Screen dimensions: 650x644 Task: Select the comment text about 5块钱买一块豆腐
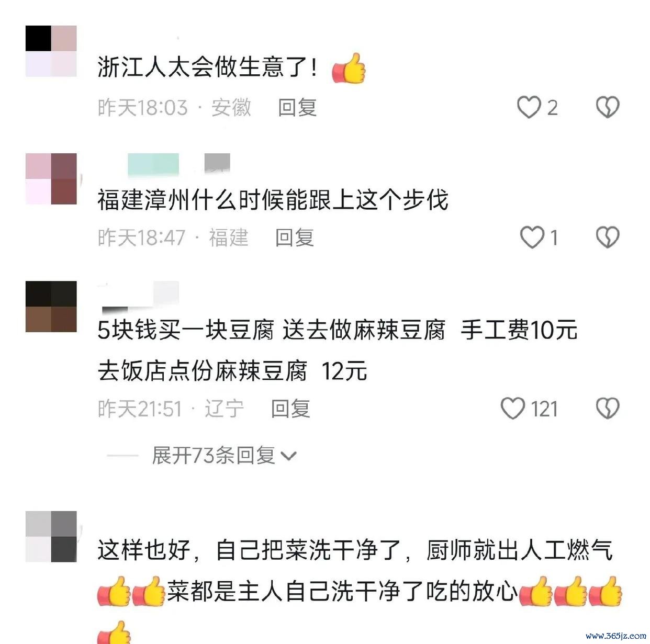click(x=338, y=351)
